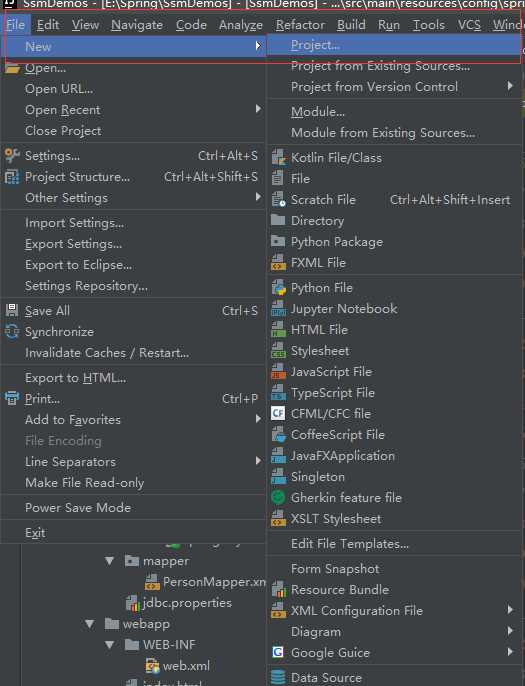Image resolution: width=525 pixels, height=686 pixels.
Task: Toggle Make File Read-only
Action: tap(133, 483)
